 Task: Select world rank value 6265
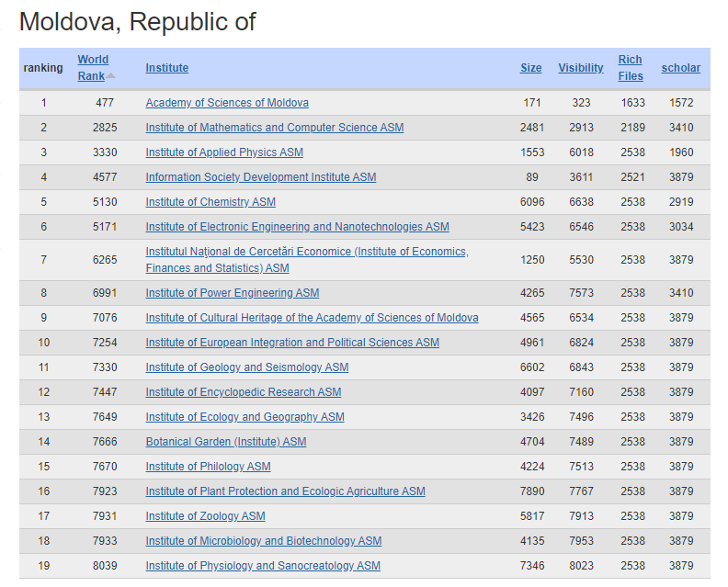click(x=105, y=260)
